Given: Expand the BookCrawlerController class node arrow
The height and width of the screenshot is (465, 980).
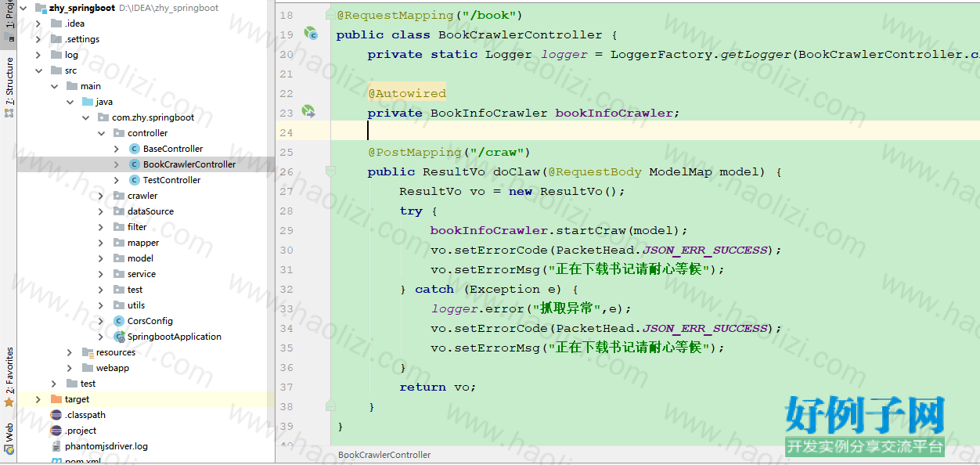Looking at the screenshot, I should click(x=117, y=164).
